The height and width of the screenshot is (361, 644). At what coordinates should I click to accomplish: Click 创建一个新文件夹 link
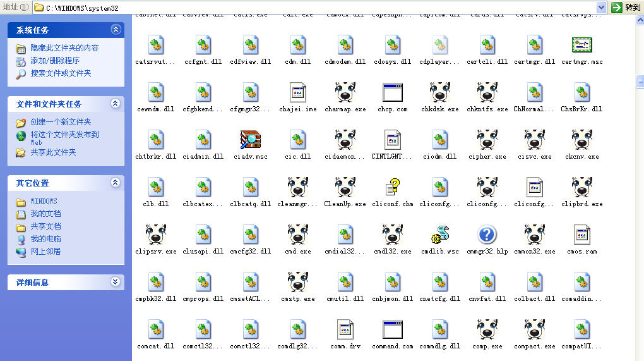pyautogui.click(x=61, y=122)
